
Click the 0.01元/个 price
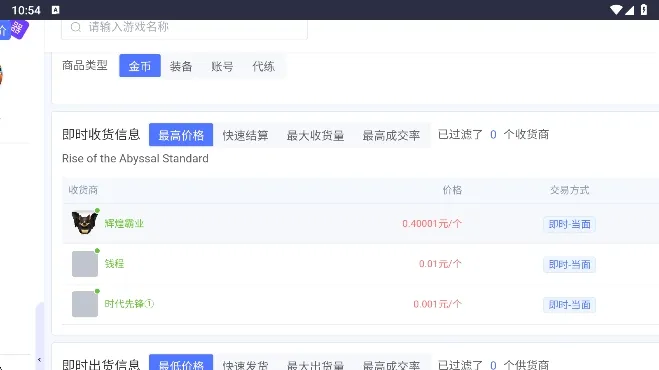(x=440, y=264)
